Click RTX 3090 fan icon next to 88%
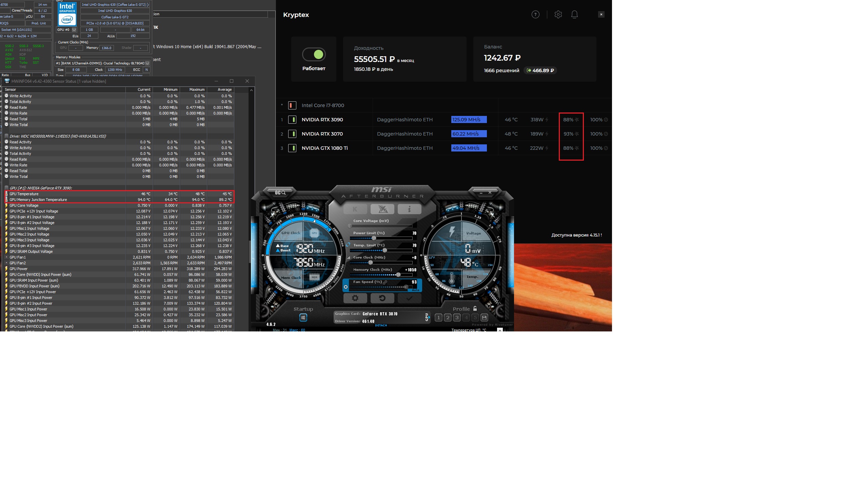The width and height of the screenshot is (868, 488). [x=577, y=120]
